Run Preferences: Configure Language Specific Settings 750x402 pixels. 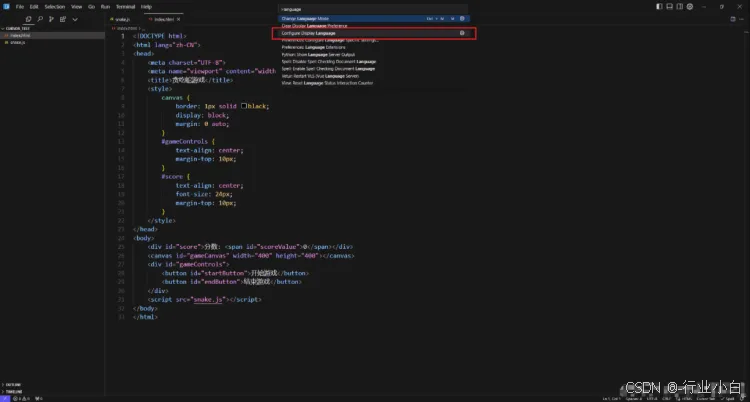click(x=374, y=40)
